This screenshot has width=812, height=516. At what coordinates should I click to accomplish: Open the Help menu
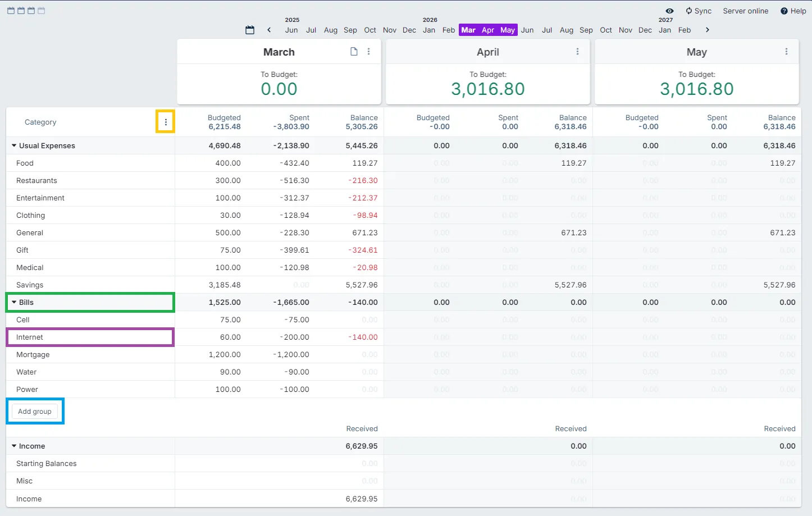coord(793,11)
